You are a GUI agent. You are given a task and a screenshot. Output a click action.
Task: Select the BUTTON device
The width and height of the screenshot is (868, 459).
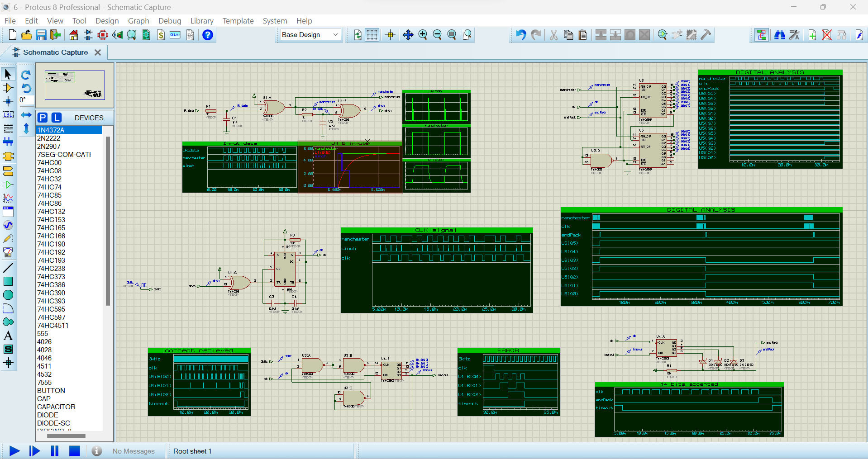coord(69,391)
